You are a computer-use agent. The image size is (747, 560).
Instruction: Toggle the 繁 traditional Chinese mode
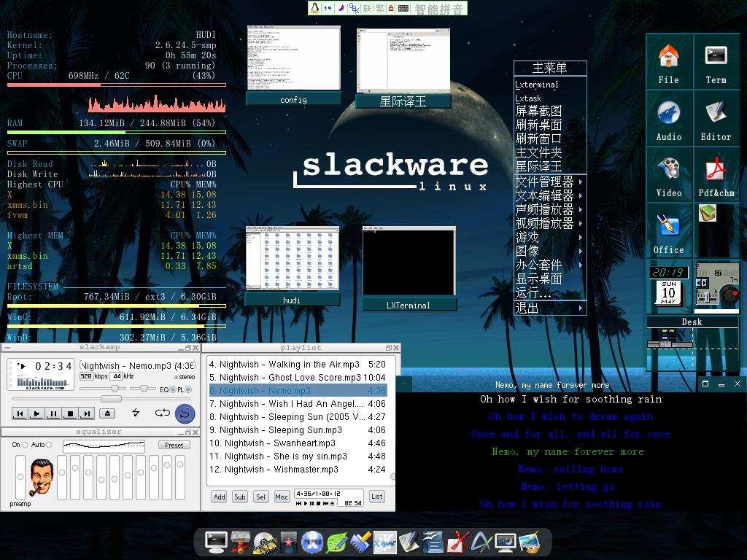[379, 8]
